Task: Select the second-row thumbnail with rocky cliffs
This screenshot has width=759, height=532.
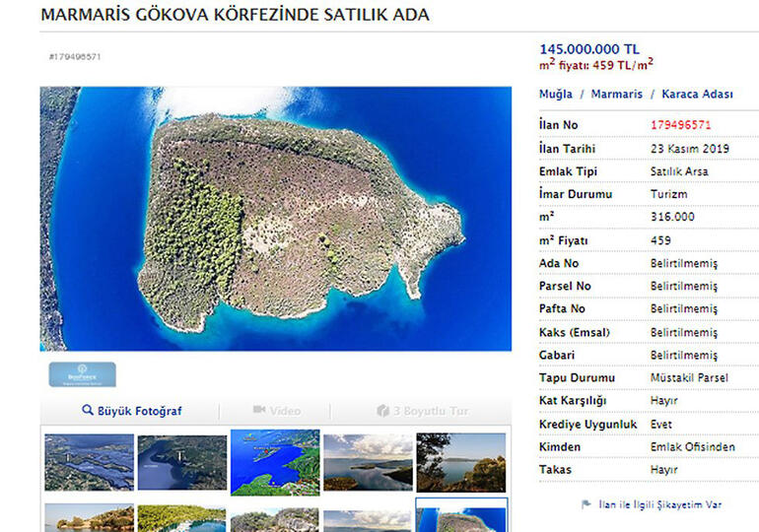Action: 275,519
